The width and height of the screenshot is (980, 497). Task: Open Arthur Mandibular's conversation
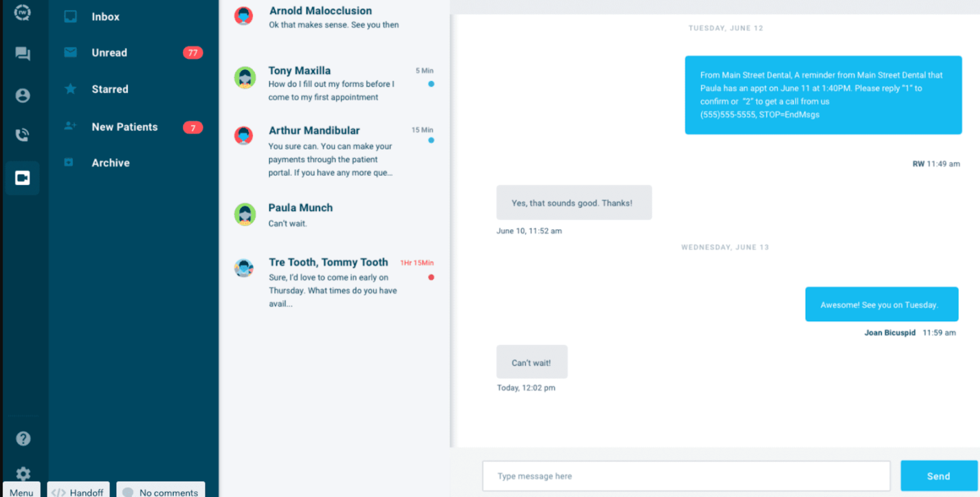click(332, 151)
